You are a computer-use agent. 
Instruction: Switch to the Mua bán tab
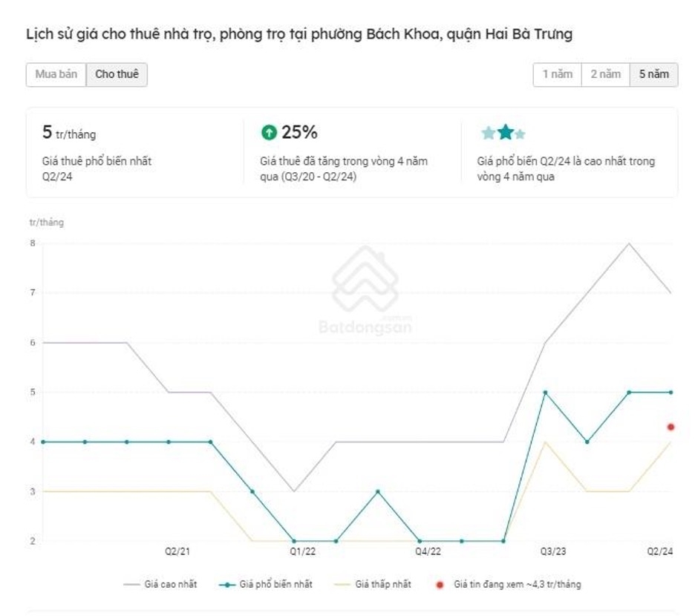pos(56,74)
